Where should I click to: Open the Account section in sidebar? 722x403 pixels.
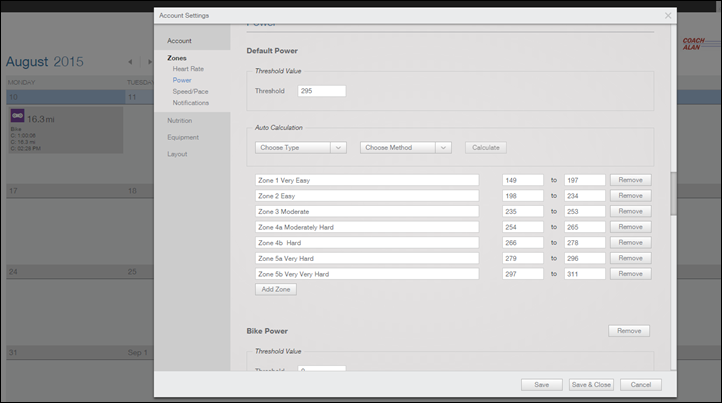[179, 41]
